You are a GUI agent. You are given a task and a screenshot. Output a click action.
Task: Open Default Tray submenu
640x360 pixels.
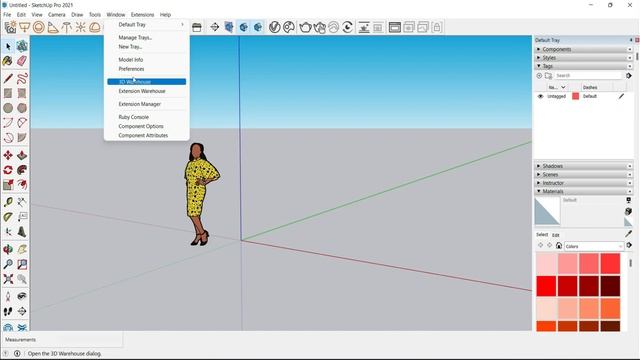(x=147, y=24)
